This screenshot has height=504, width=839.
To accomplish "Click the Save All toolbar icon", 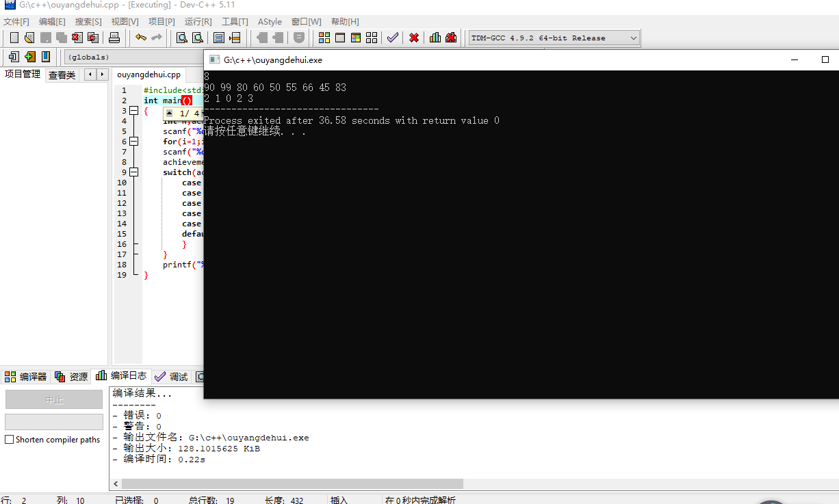I will point(62,38).
